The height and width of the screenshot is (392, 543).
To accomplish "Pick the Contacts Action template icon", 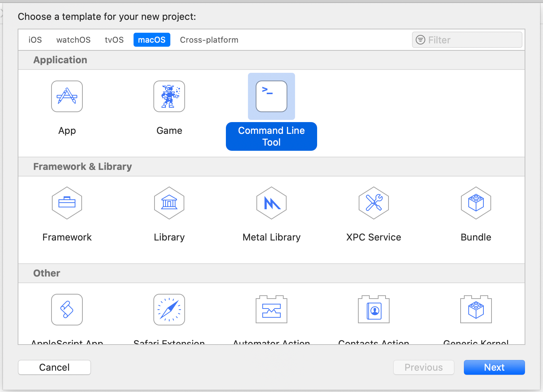I will [x=374, y=310].
